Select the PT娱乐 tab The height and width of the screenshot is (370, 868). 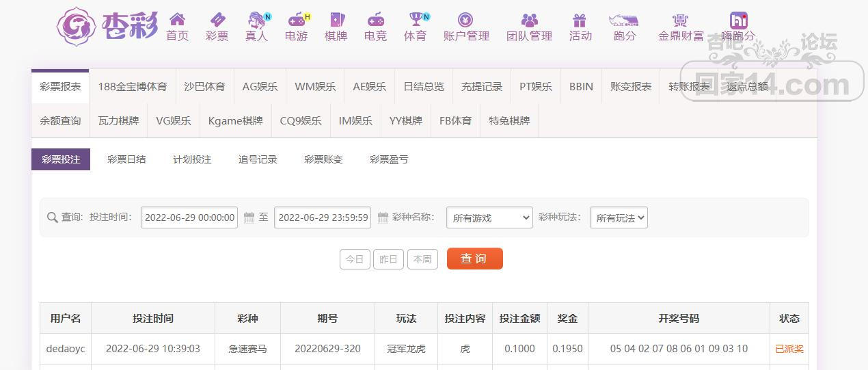click(536, 87)
